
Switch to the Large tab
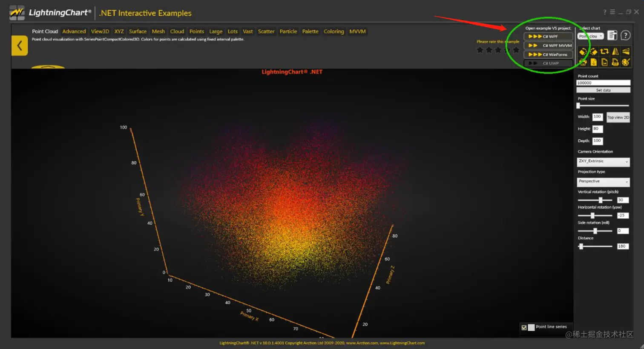pos(216,31)
